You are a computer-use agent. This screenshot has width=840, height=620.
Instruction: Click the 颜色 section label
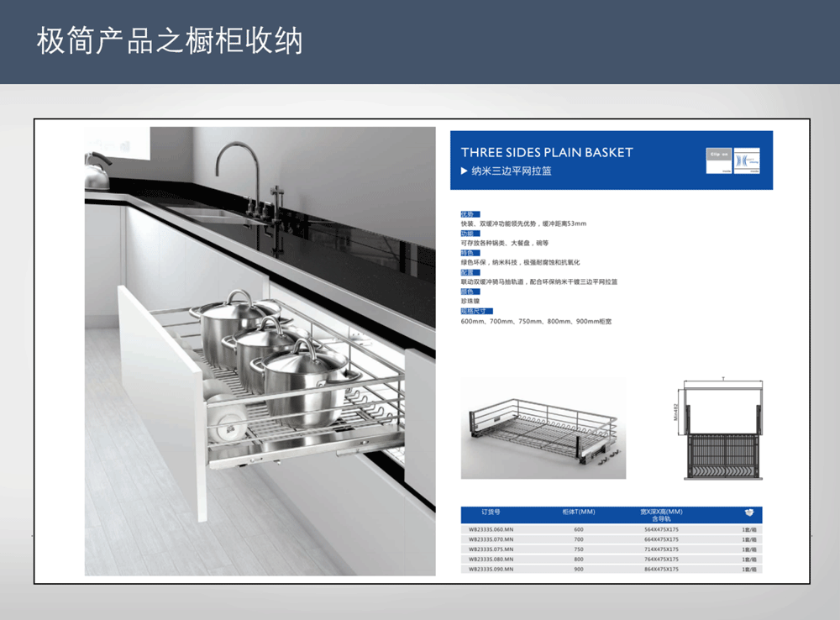pos(470,292)
